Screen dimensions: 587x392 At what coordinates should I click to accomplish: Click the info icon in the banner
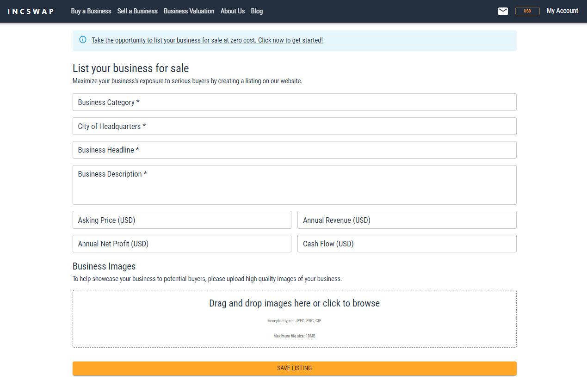(x=83, y=40)
